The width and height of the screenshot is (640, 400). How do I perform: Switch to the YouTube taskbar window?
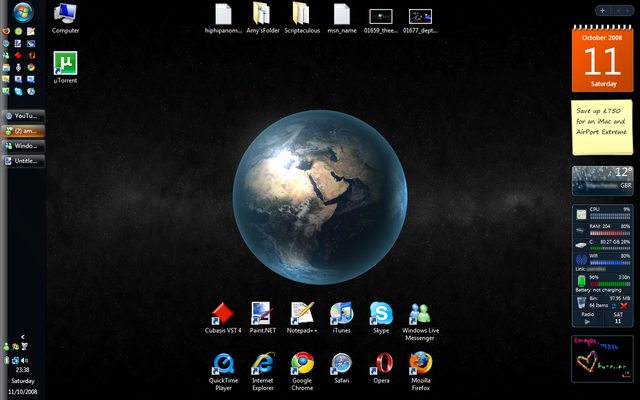pos(23,116)
